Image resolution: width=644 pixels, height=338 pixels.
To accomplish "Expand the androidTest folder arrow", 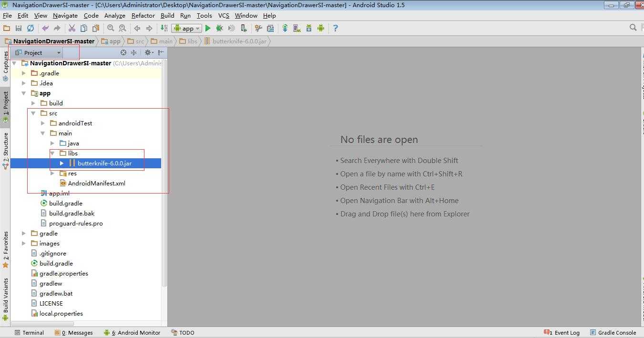I will (x=43, y=123).
